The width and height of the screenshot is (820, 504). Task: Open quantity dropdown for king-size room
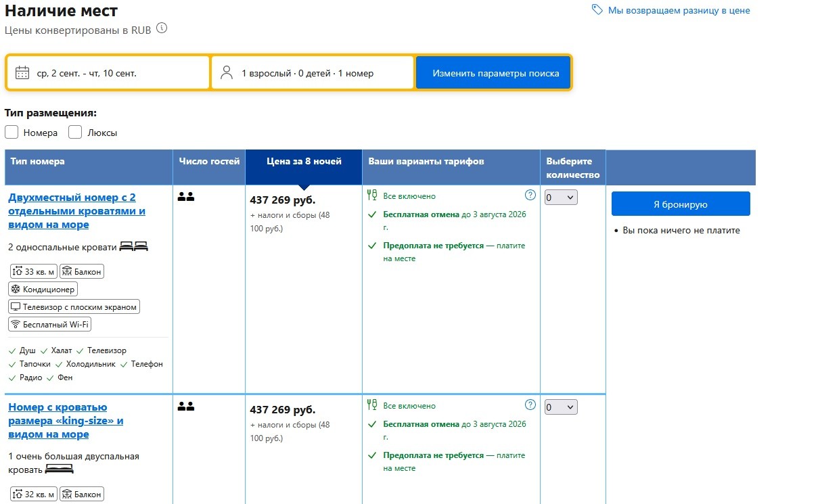[x=561, y=407]
